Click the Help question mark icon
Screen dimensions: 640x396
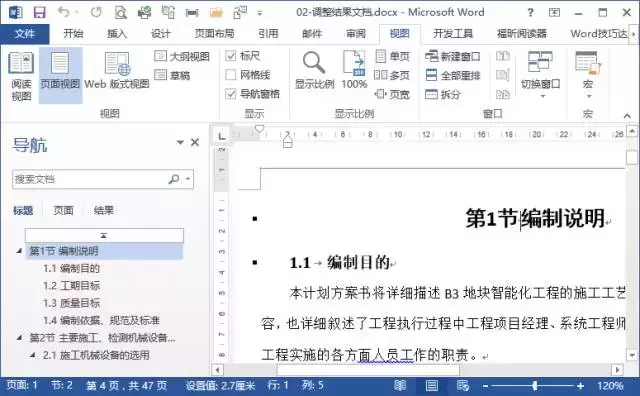point(530,13)
